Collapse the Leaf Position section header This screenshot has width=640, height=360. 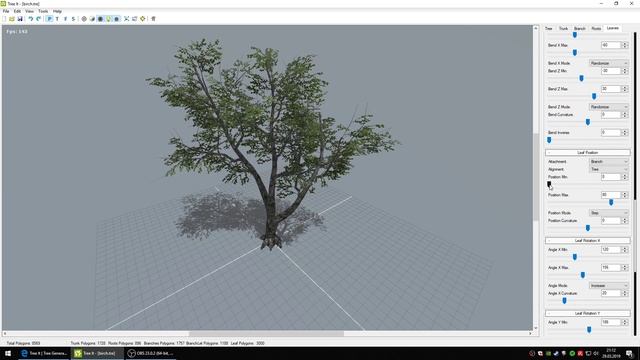pos(588,153)
